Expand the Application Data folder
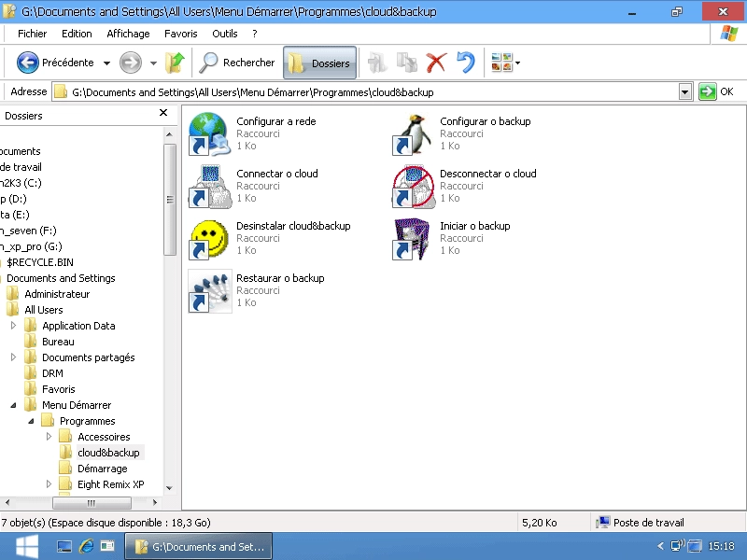This screenshot has width=747, height=560. pos(13,325)
